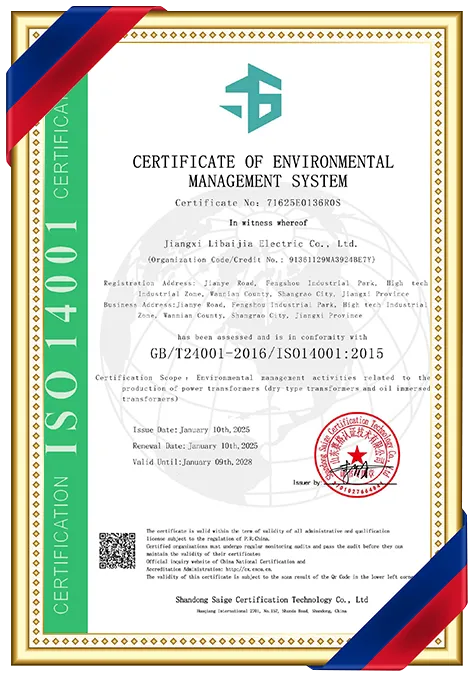This screenshot has width=475, height=675.
Task: Select the 'MANAGEMENT SYSTEM' title line
Action: (x=268, y=181)
